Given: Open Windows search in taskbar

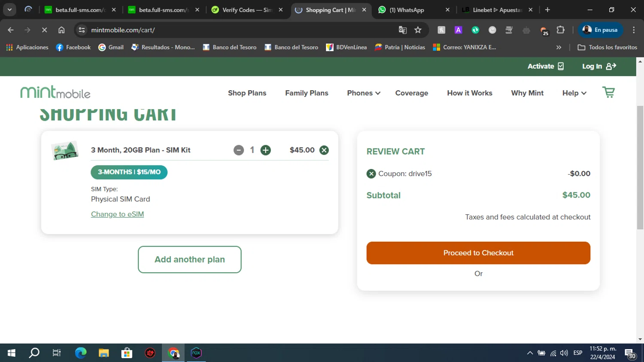Looking at the screenshot, I should 34,353.
